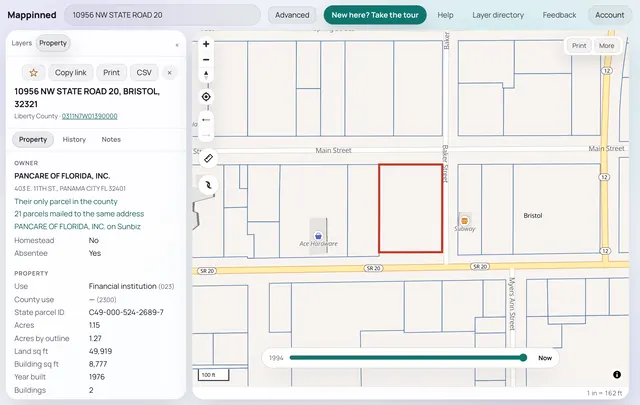Focus the address search field
The image size is (640, 405).
pyautogui.click(x=162, y=15)
